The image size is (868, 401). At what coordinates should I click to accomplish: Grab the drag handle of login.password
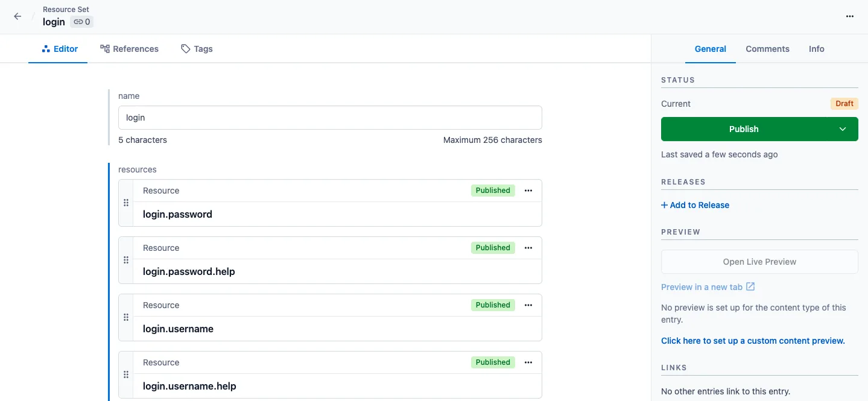click(x=126, y=203)
